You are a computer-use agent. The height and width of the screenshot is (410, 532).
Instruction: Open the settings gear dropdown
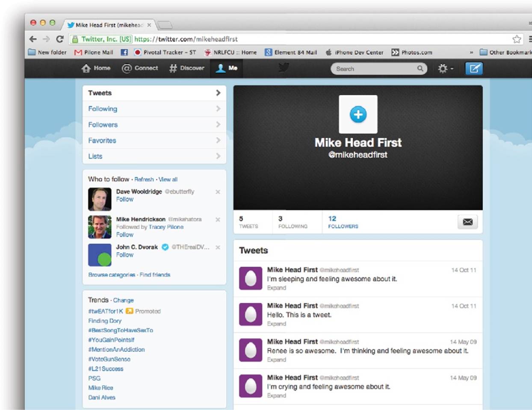445,68
